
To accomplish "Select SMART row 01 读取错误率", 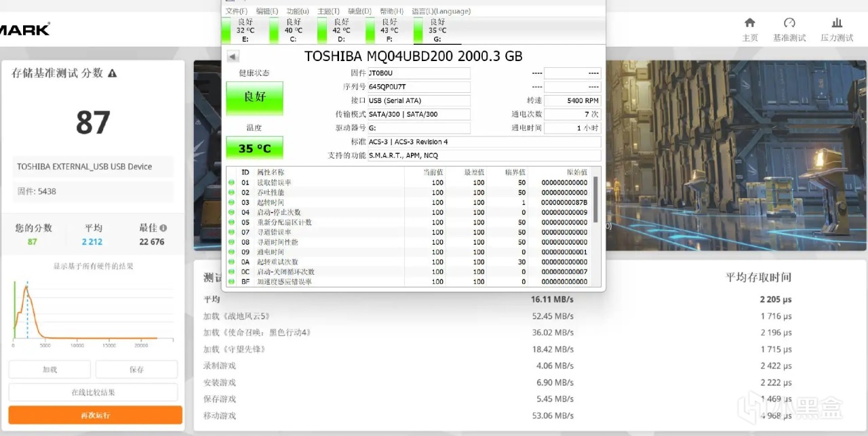I will [x=409, y=182].
